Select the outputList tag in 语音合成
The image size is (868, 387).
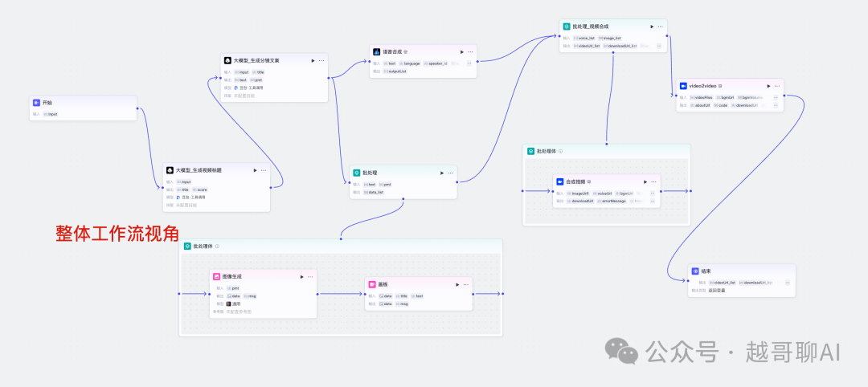395,71
